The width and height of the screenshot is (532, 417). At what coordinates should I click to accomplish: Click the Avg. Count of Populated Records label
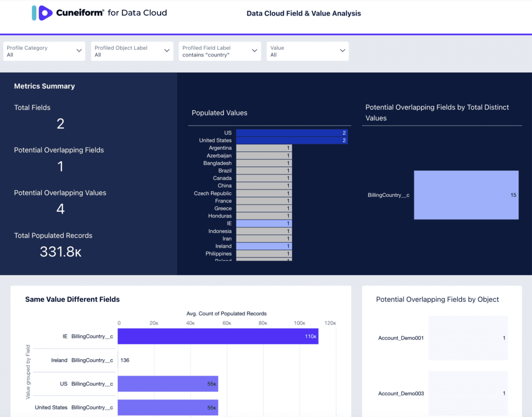click(227, 314)
